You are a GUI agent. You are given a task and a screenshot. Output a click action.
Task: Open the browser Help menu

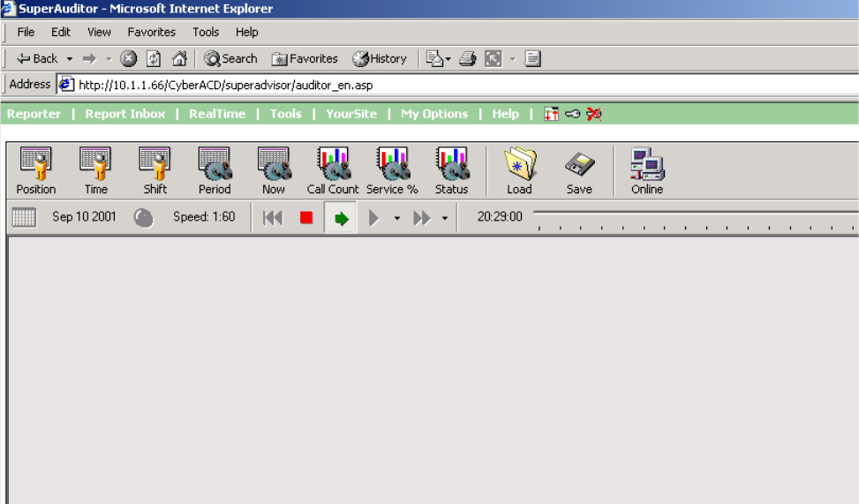pos(247,32)
